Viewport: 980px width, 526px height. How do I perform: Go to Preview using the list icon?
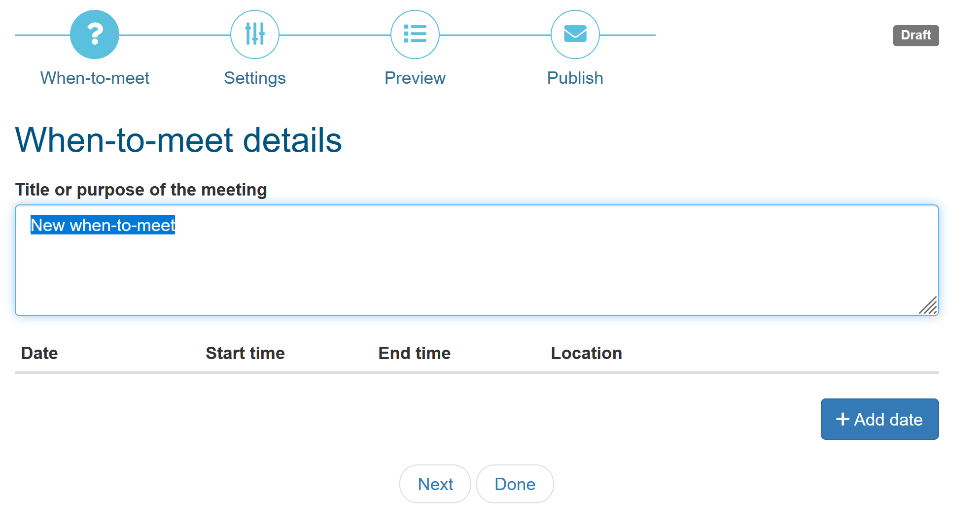point(415,34)
